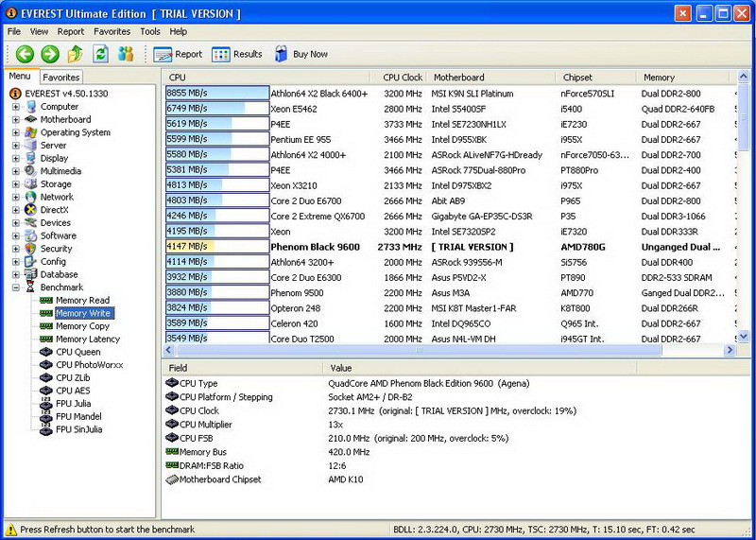The height and width of the screenshot is (540, 756).
Task: Open the CPU AES benchmark
Action: point(73,391)
